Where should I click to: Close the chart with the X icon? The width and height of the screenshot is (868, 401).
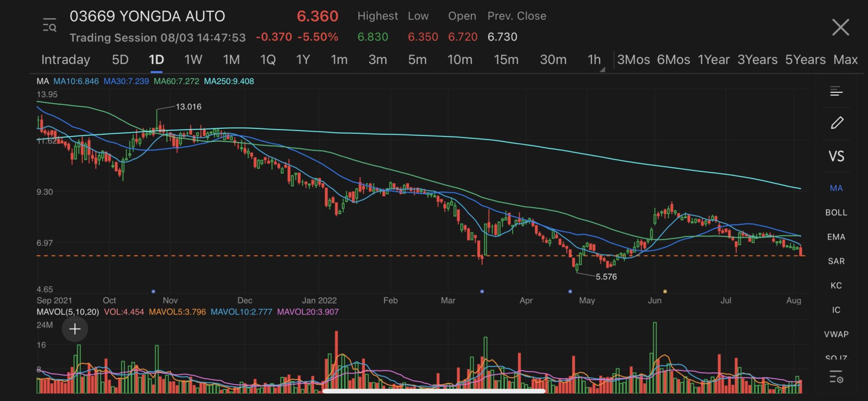(x=840, y=27)
